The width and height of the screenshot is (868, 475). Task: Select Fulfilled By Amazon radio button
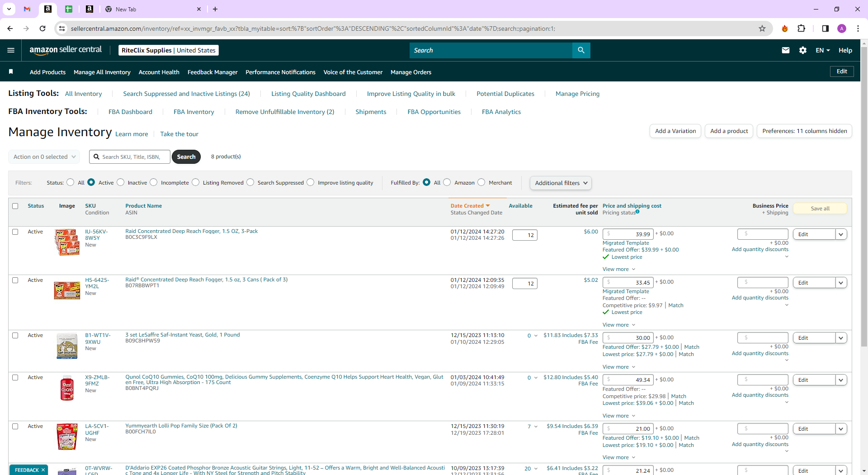[447, 182]
